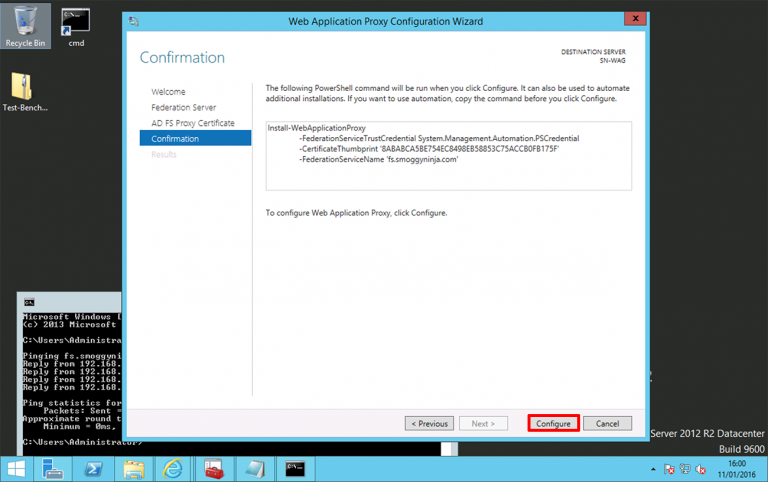The width and height of the screenshot is (768, 482).
Task: Open File Explorer from the taskbar
Action: 134,469
